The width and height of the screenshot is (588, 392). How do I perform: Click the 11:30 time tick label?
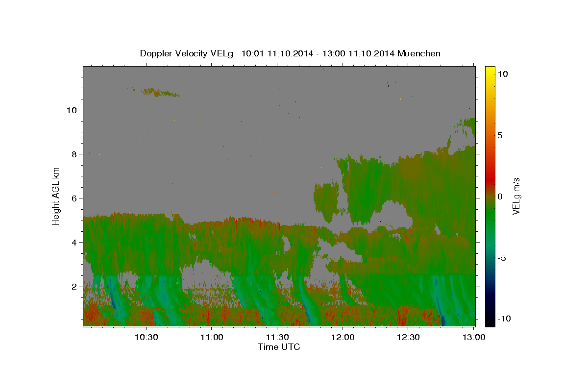(277, 337)
